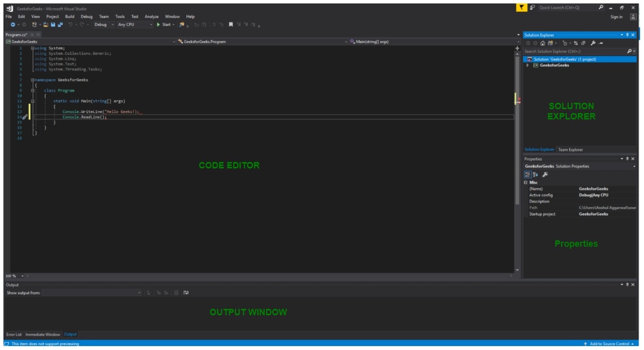644x350 pixels.
Task: Save the current file with Save icon
Action: click(x=53, y=24)
